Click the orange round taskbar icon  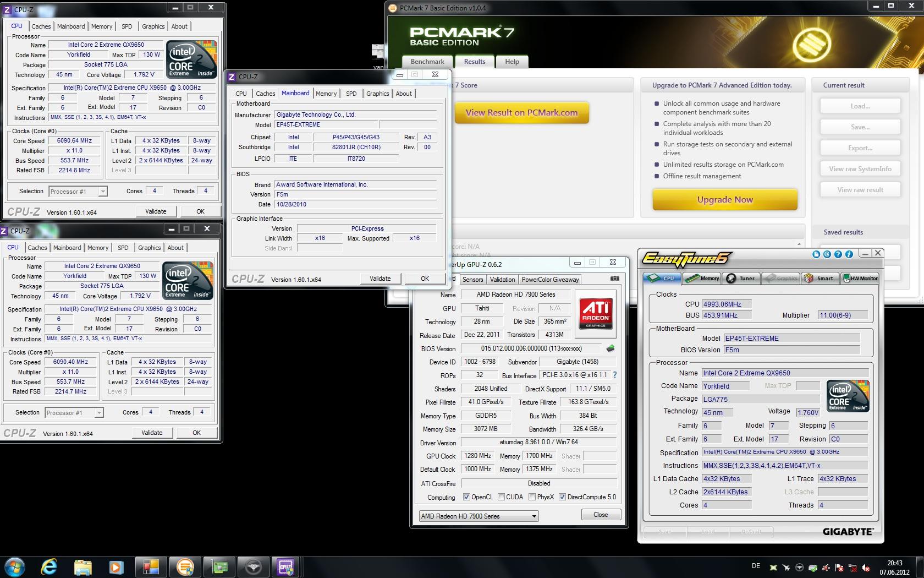click(185, 566)
